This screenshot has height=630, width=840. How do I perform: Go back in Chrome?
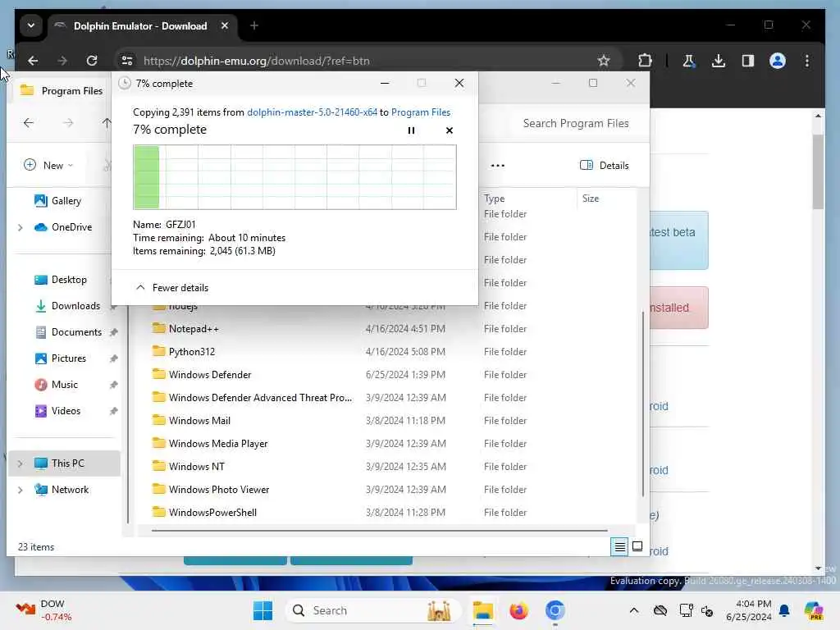(x=33, y=61)
